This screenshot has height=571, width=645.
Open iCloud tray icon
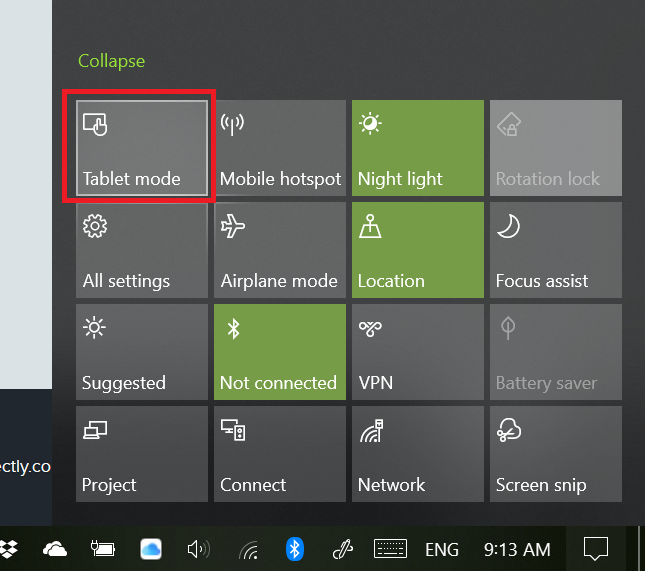[x=151, y=549]
